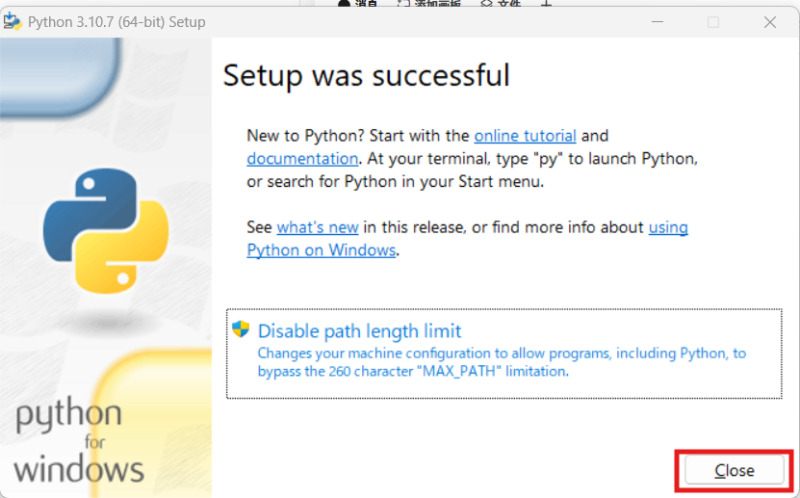Click the shield icon beside Disable path length limit
Viewport: 800px width, 498px height.
[240, 329]
